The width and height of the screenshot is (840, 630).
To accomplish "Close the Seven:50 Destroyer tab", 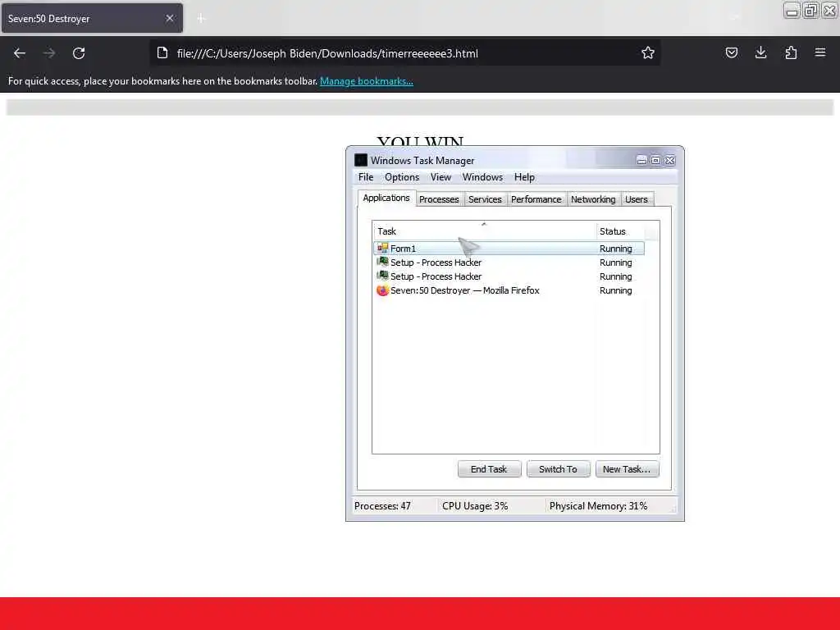I will tap(169, 18).
